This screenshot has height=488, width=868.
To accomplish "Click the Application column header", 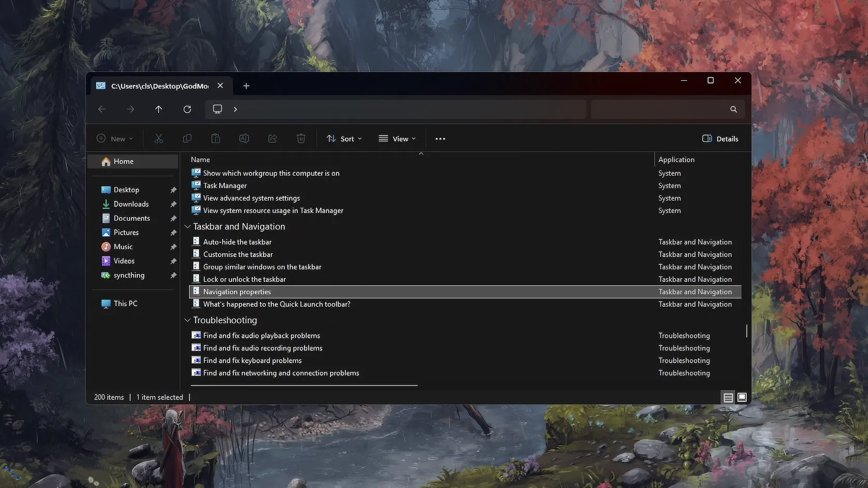I will (676, 160).
